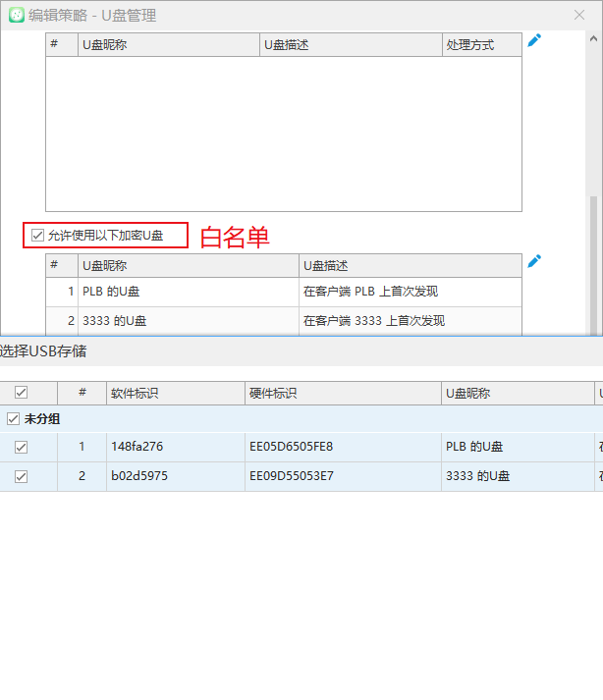Viewport: 603px width, 700px height.
Task: Uncheck the row with software ID 148fa276
Action: pos(21,447)
